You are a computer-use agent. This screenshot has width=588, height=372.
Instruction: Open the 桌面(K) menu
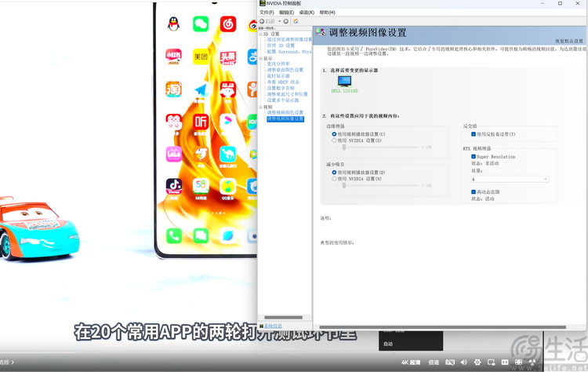[307, 13]
